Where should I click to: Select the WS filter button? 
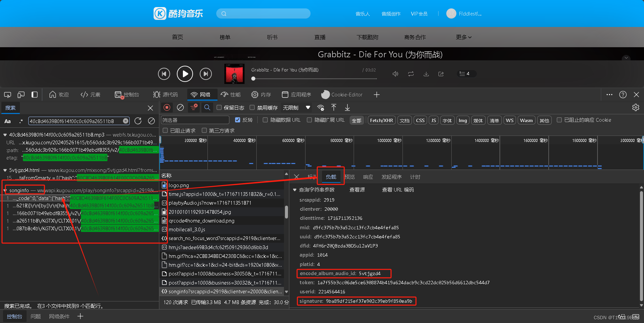pyautogui.click(x=510, y=120)
